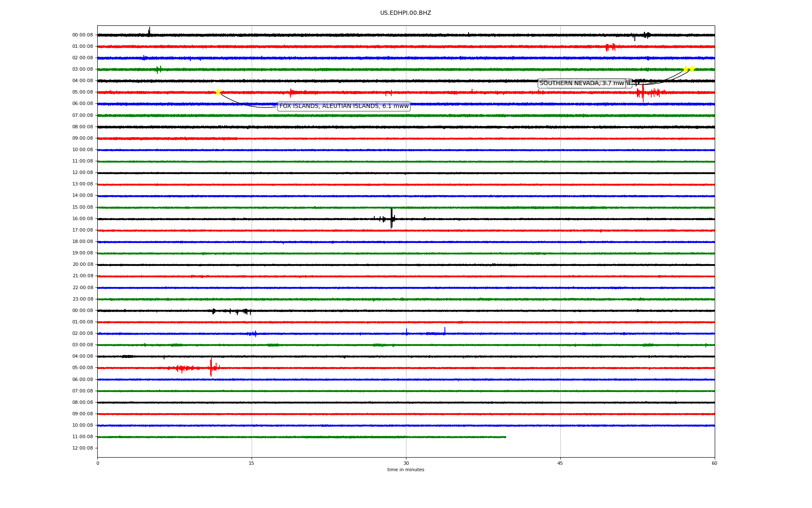
Task: Click the 60 minute x-axis tick label
Action: 714,463
